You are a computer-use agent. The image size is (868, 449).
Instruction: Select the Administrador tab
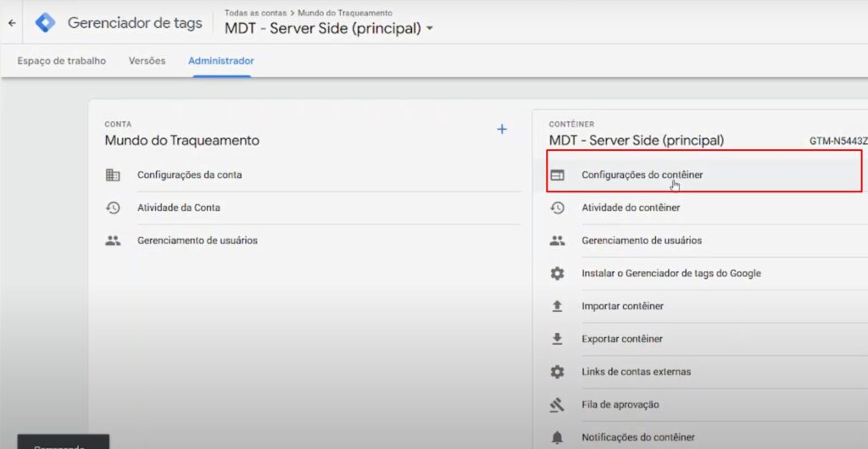tap(220, 61)
